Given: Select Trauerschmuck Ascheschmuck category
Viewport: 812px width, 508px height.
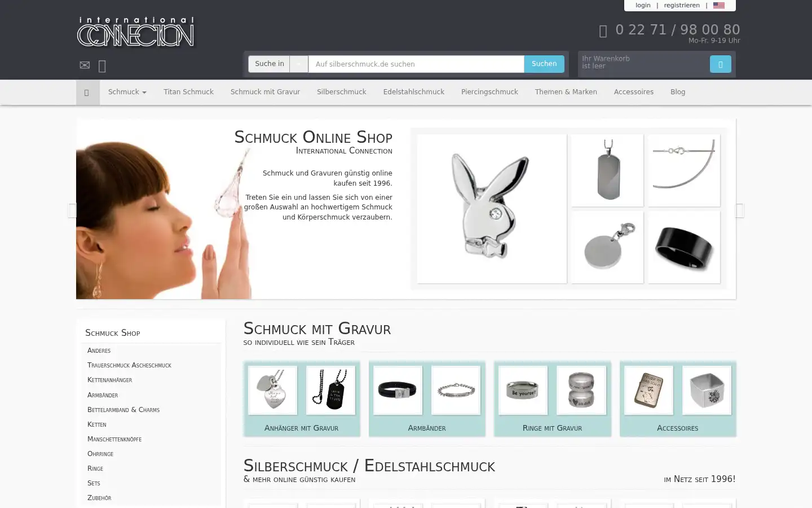Looking at the screenshot, I should tap(129, 365).
